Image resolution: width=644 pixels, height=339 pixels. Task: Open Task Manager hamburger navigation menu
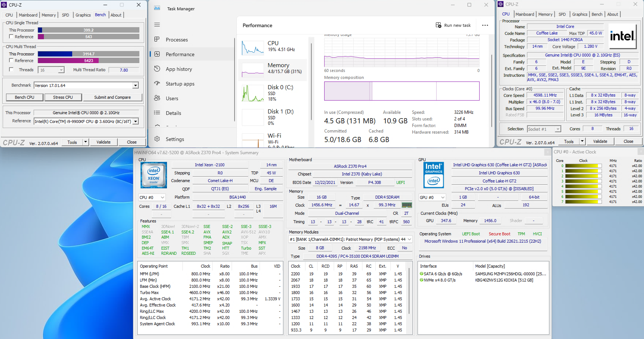(x=157, y=24)
